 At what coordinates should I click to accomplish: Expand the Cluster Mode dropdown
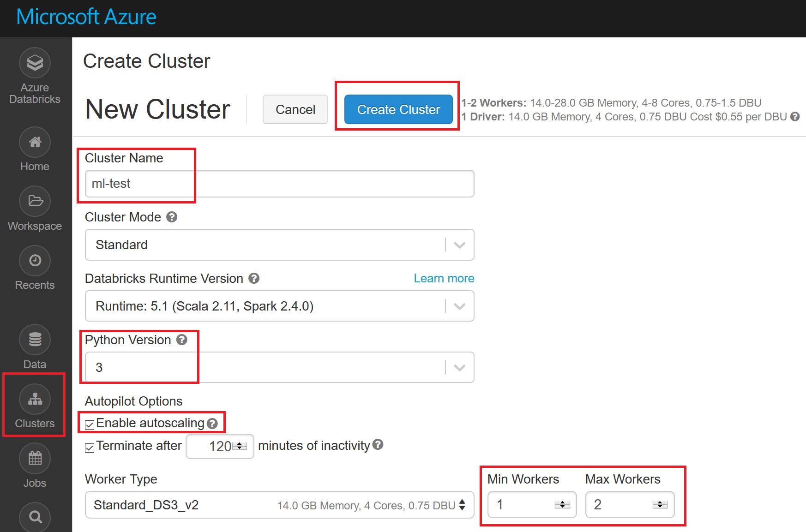pyautogui.click(x=279, y=245)
